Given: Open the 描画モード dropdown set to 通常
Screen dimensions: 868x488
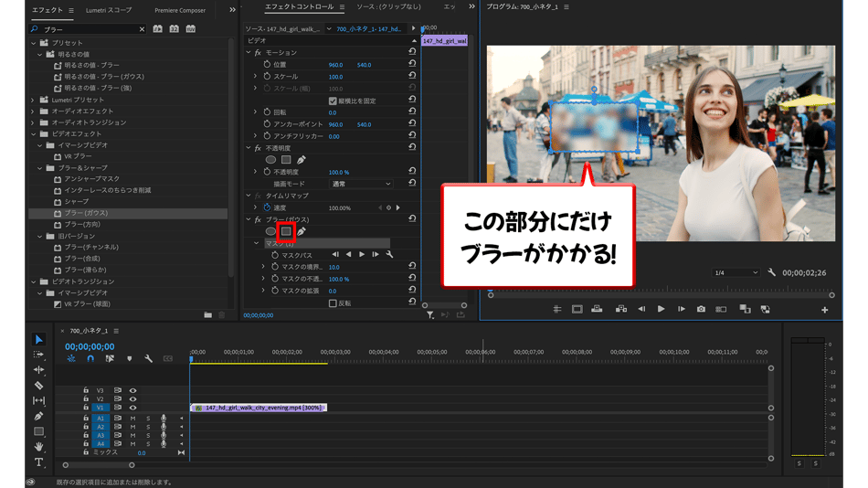Looking at the screenshot, I should 361,184.
